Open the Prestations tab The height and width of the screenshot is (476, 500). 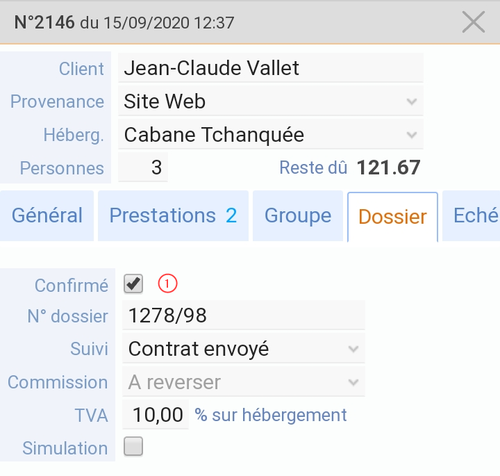coord(173,216)
